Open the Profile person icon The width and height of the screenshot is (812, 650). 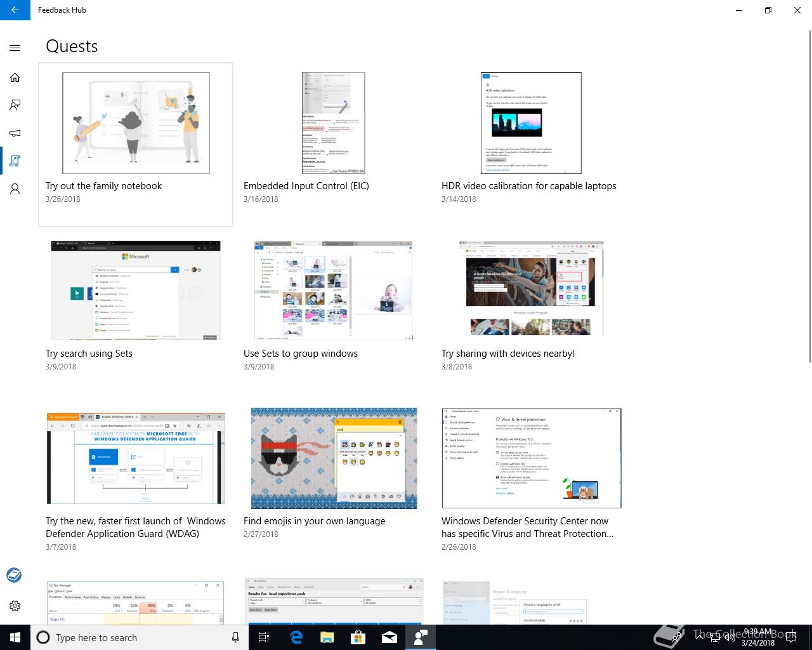tap(15, 189)
